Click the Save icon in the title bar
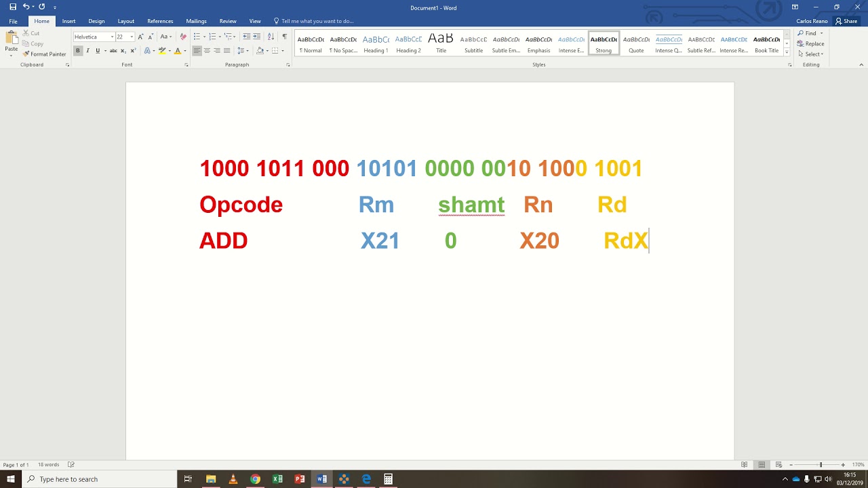 click(x=13, y=7)
